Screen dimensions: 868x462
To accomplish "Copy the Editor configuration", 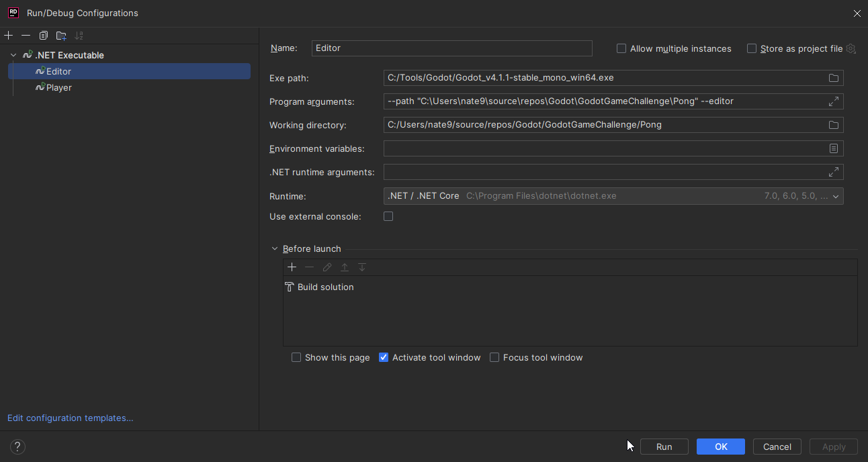I will point(43,35).
